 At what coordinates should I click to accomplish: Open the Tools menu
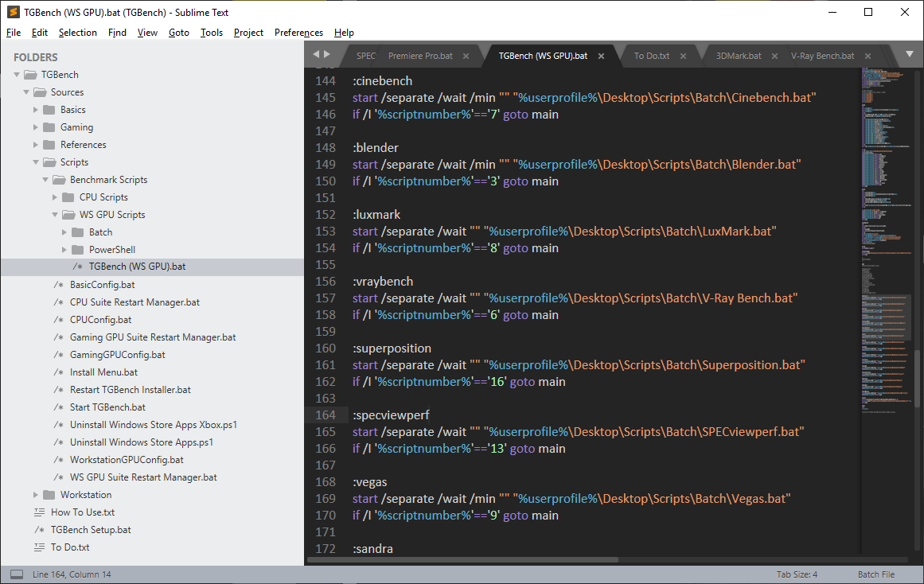212,33
